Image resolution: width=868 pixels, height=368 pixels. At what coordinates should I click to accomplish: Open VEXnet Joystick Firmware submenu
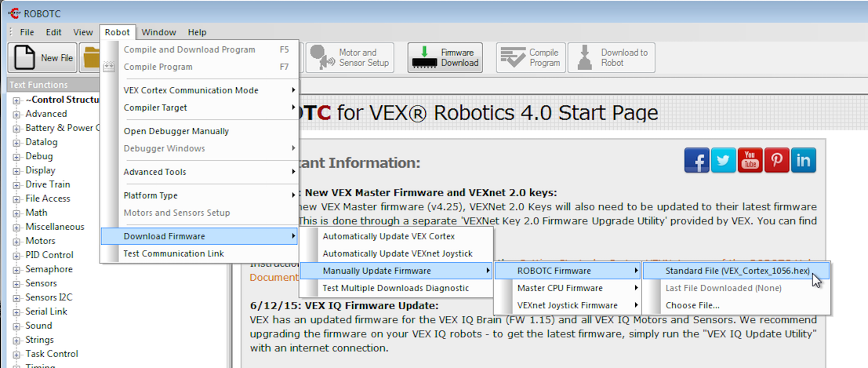568,304
